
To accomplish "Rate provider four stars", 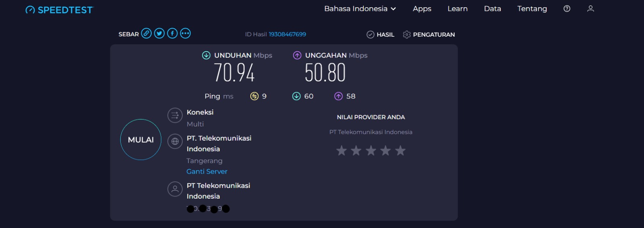I will [x=386, y=151].
